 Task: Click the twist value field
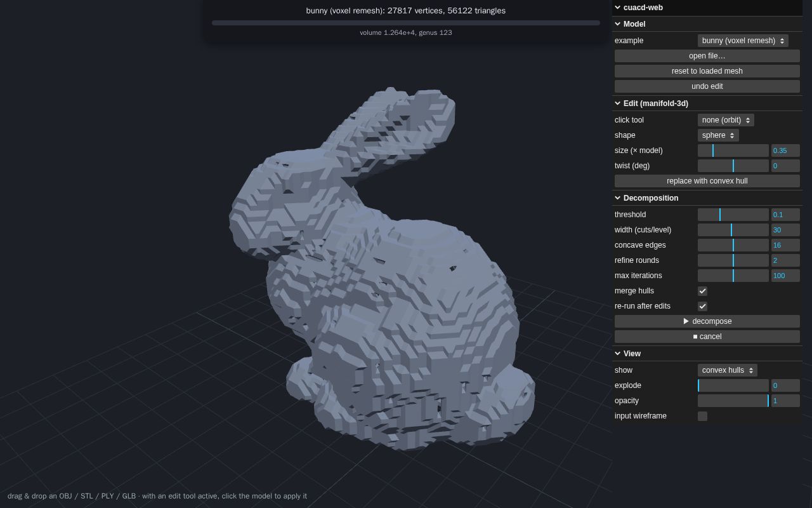pos(785,166)
